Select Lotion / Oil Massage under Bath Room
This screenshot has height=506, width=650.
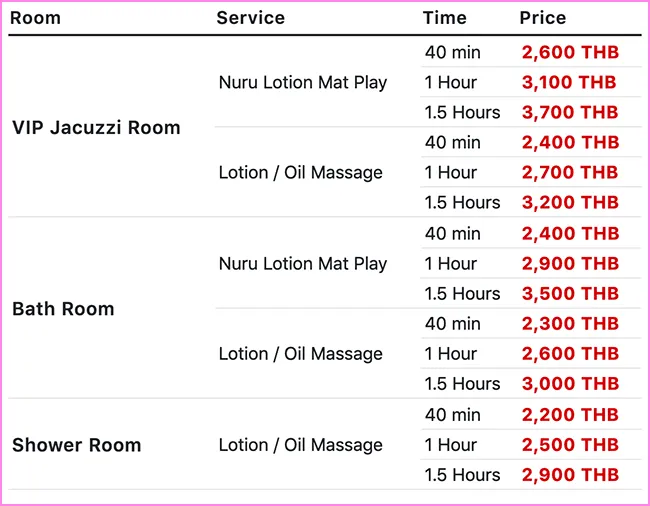[300, 354]
